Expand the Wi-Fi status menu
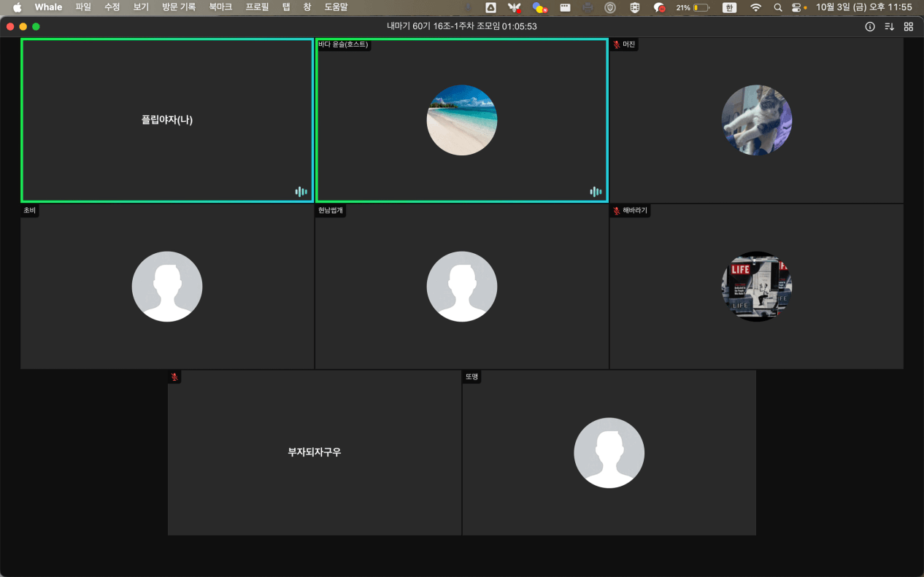The width and height of the screenshot is (924, 577). click(x=755, y=7)
